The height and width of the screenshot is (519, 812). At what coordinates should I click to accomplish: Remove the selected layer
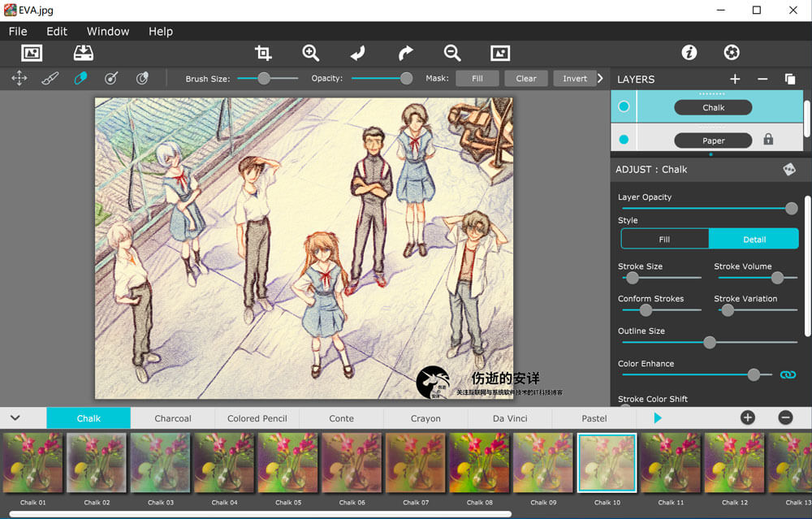coord(762,79)
